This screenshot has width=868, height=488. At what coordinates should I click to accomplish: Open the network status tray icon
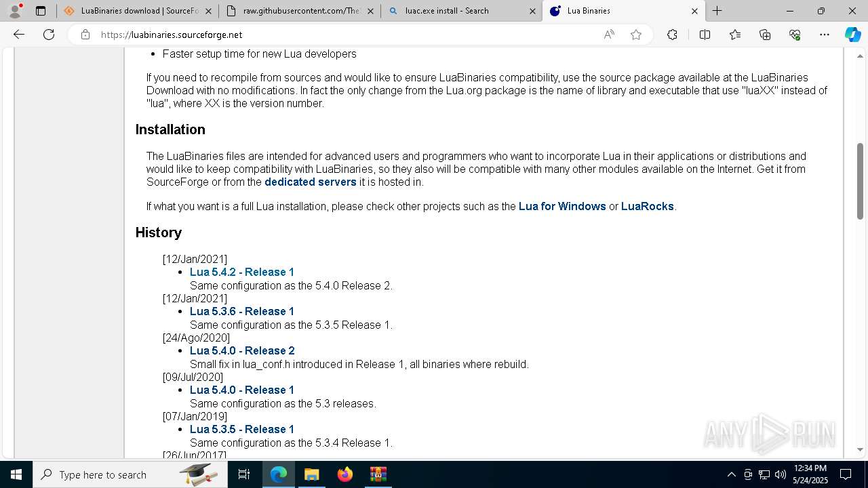764,474
